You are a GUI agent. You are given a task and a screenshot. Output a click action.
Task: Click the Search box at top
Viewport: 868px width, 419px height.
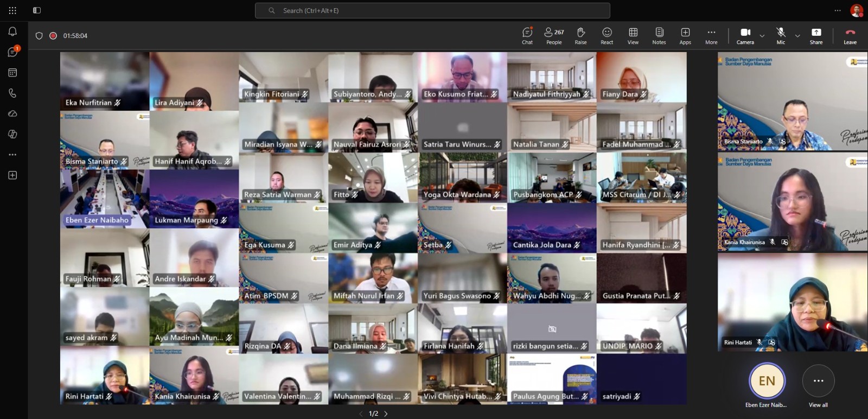pos(432,10)
